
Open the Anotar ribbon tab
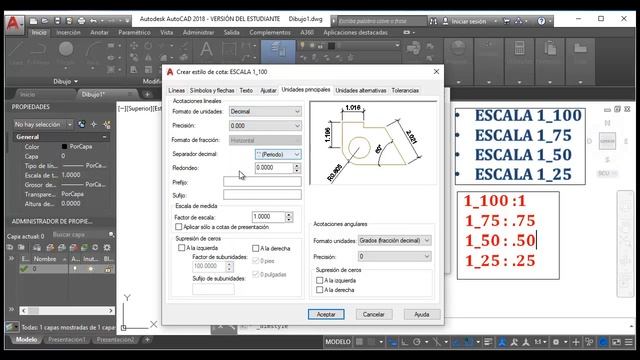tap(99, 32)
